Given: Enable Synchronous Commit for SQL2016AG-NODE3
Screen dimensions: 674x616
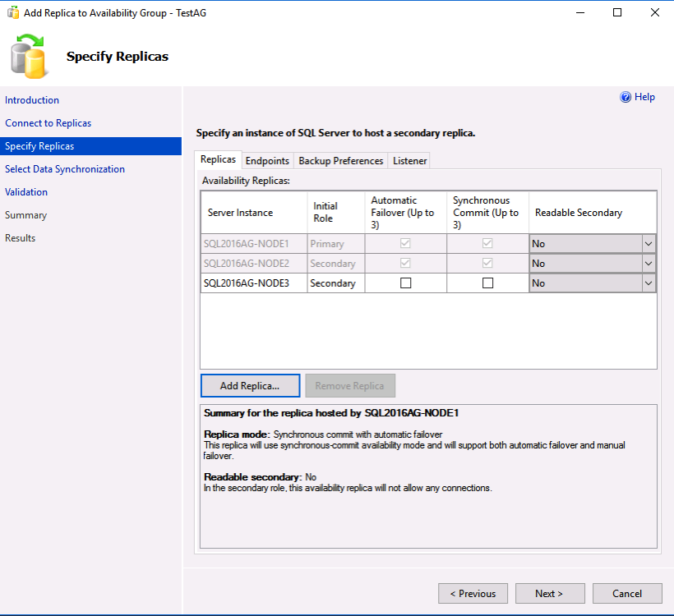Looking at the screenshot, I should pos(487,283).
